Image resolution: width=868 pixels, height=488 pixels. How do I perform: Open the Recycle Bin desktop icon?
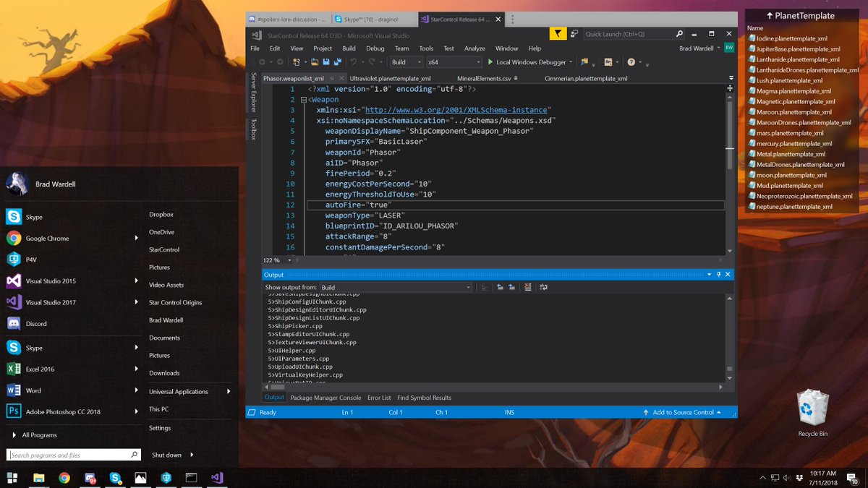coord(812,413)
